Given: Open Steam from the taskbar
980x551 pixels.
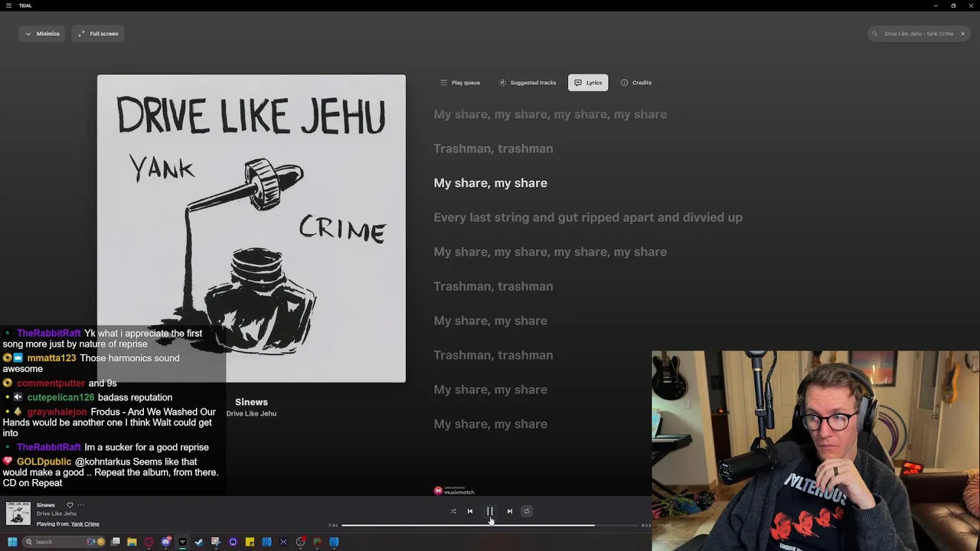Looking at the screenshot, I should [x=199, y=542].
